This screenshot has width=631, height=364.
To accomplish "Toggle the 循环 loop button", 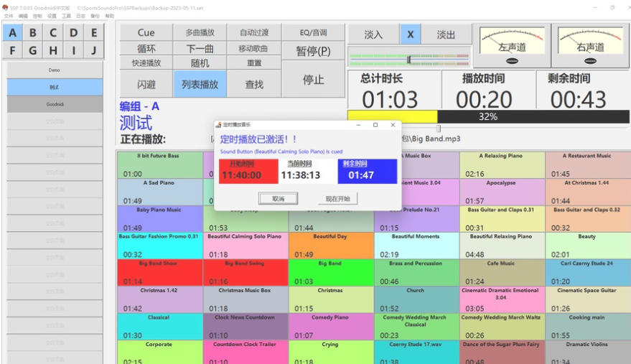I will pyautogui.click(x=146, y=49).
